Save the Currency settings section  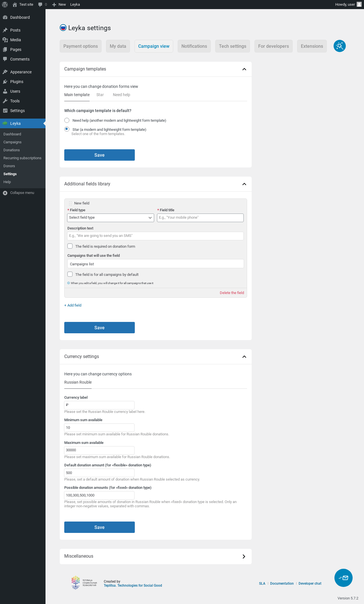[x=99, y=527]
